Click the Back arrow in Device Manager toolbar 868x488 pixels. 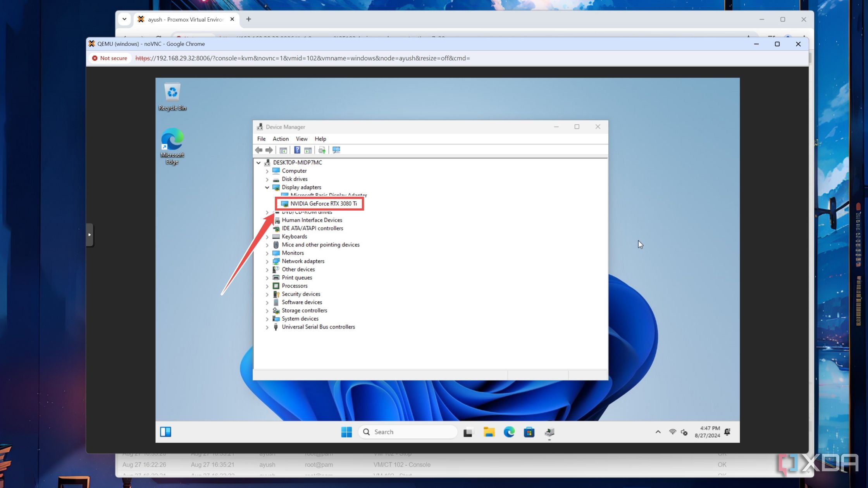click(x=258, y=150)
